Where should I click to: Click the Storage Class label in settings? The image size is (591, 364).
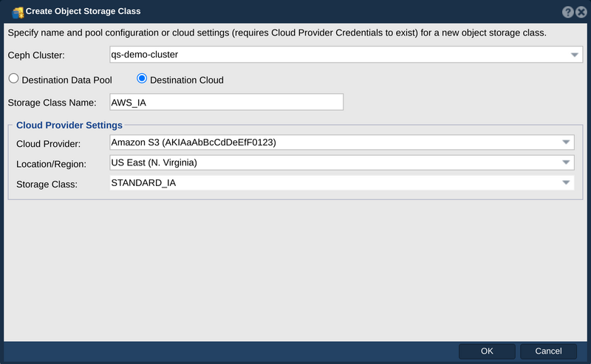point(47,185)
